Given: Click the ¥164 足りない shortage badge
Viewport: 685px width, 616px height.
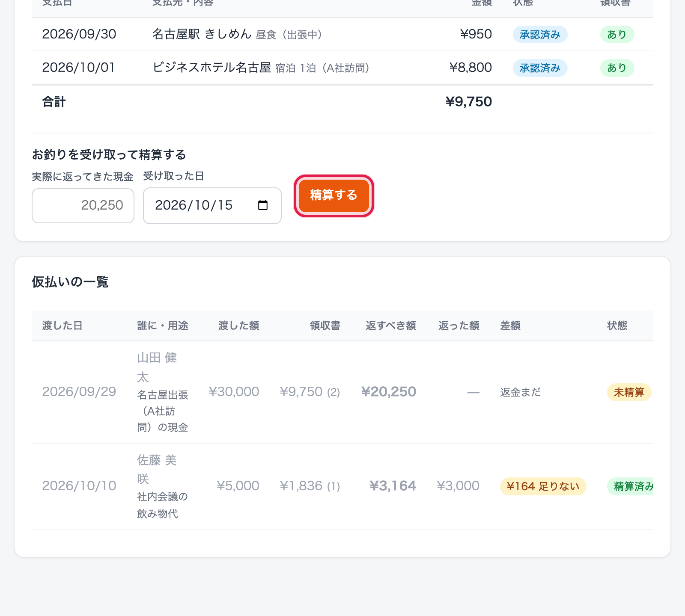Looking at the screenshot, I should pos(543,486).
